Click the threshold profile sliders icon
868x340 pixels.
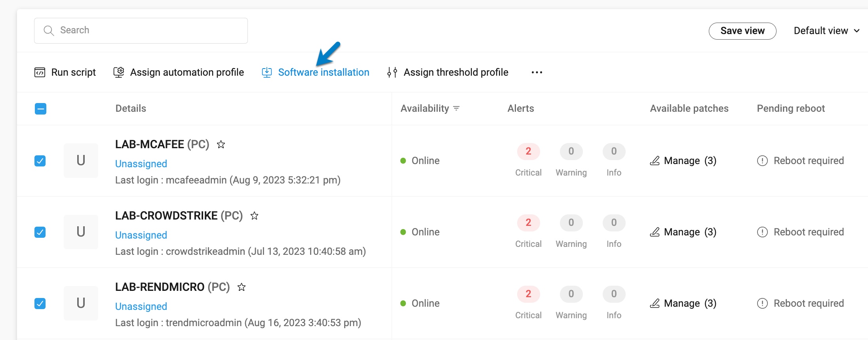click(x=392, y=72)
